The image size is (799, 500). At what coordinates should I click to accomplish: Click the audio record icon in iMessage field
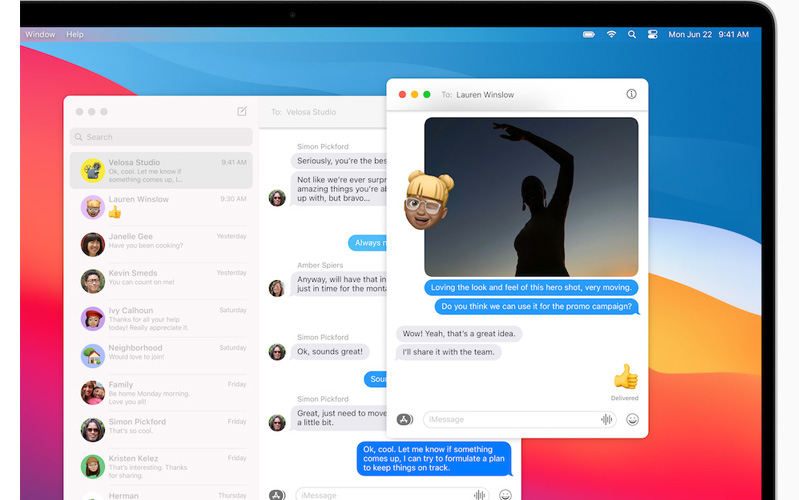[x=606, y=420]
